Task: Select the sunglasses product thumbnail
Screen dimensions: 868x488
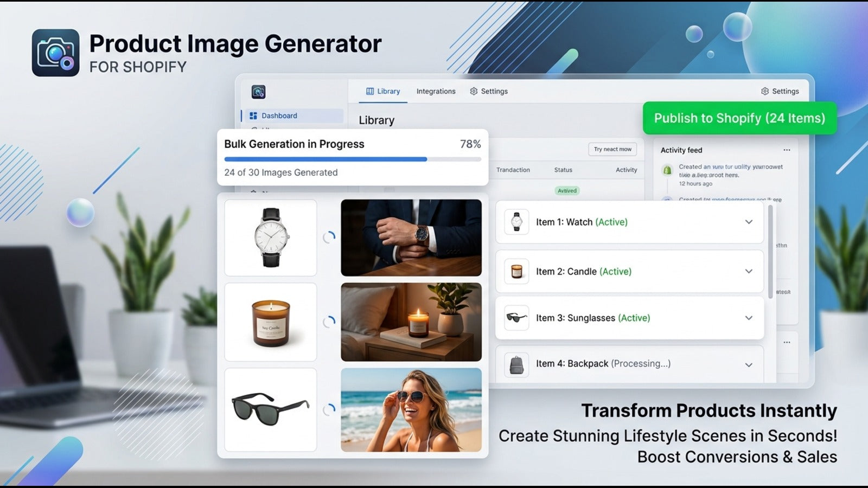Action: 271,410
